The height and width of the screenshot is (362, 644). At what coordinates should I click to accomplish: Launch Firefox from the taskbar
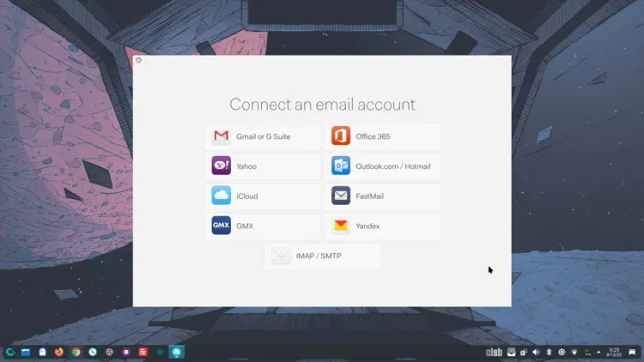[x=59, y=353]
